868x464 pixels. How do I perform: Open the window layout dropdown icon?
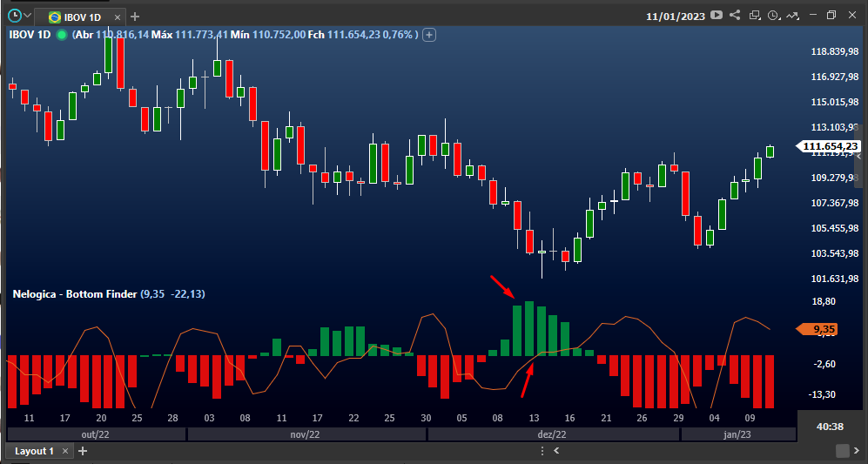click(x=755, y=16)
